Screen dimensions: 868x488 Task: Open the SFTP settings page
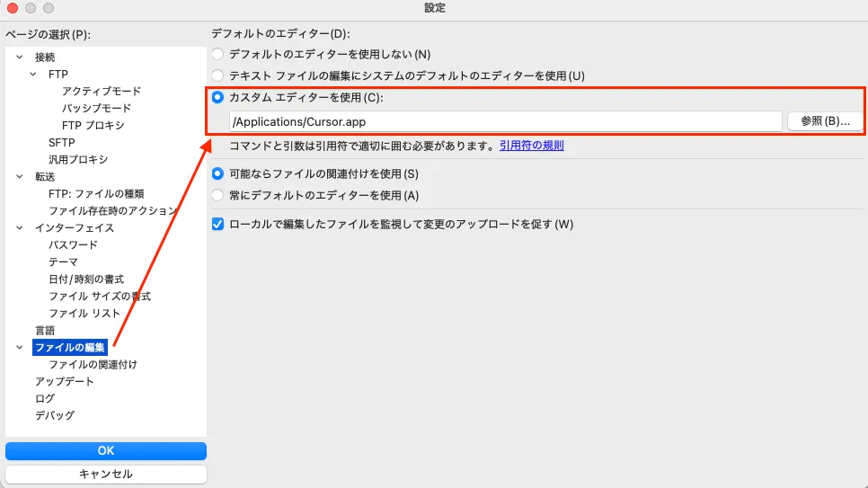pos(61,142)
